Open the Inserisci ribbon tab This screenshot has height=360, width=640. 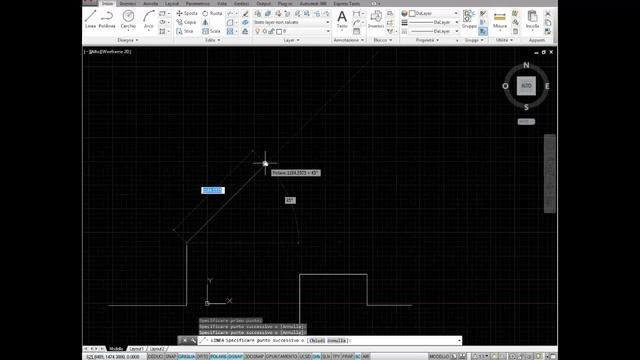[128, 4]
